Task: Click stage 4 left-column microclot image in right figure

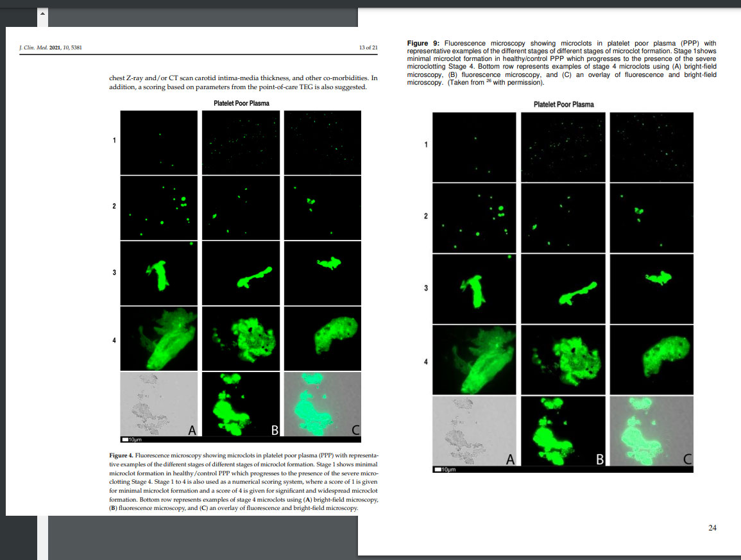Action: 474,359
